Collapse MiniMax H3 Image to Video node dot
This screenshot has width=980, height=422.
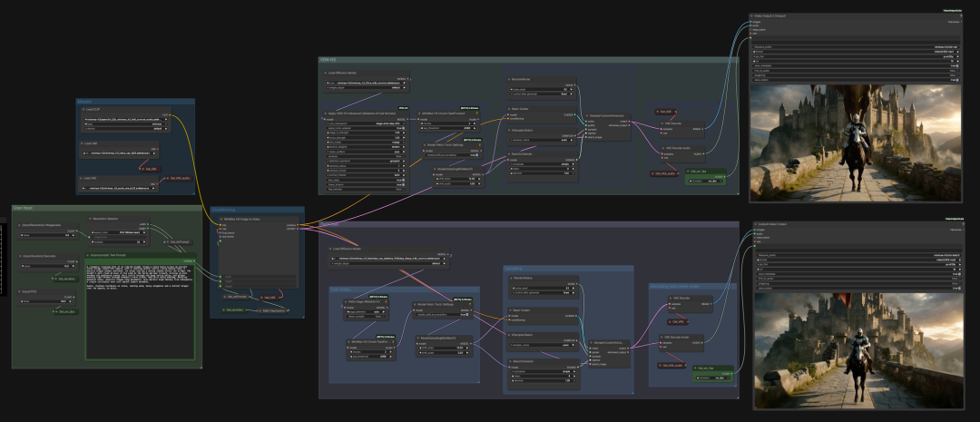coord(220,220)
